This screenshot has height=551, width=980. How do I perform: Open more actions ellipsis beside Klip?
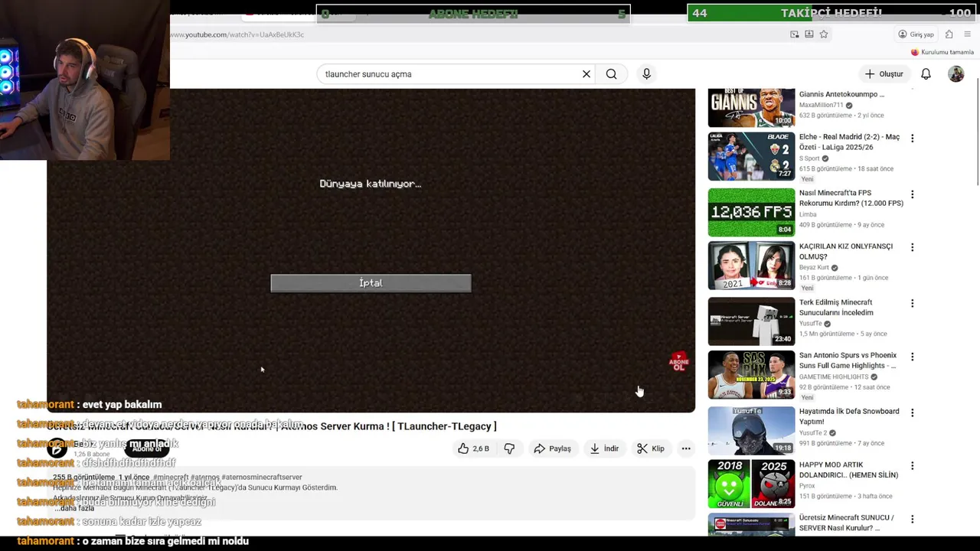tap(686, 448)
